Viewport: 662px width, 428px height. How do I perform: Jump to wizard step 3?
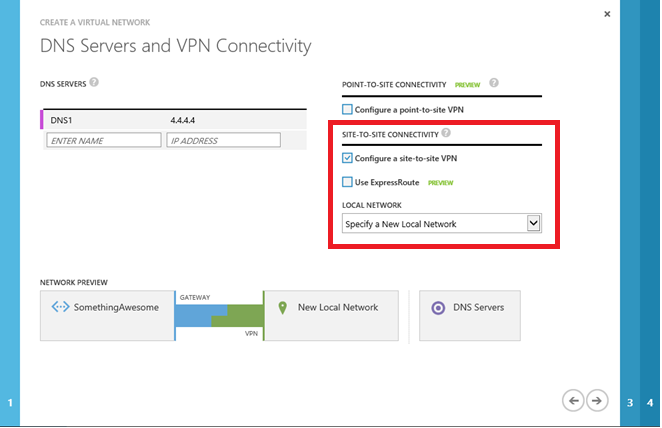coord(630,402)
